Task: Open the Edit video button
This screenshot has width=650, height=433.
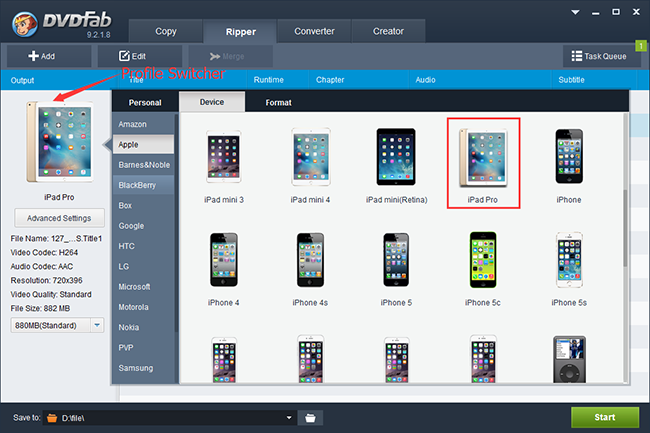Action: pyautogui.click(x=140, y=56)
